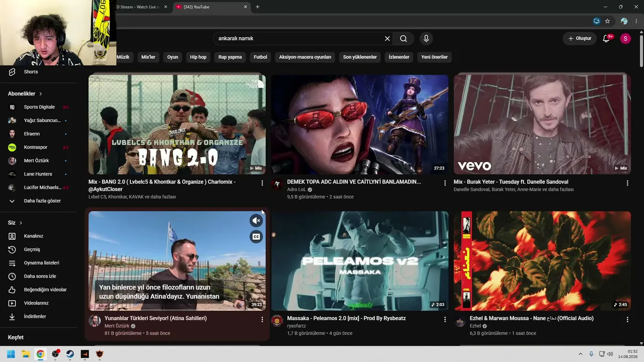Screen dimensions: 644x362
Task: Open Steam from the taskbar
Action: 70,354
